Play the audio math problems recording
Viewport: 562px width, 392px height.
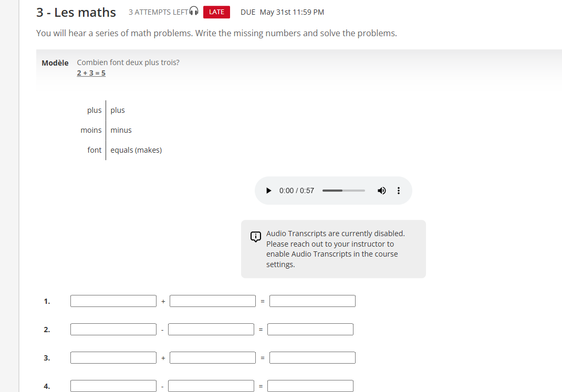tap(268, 190)
